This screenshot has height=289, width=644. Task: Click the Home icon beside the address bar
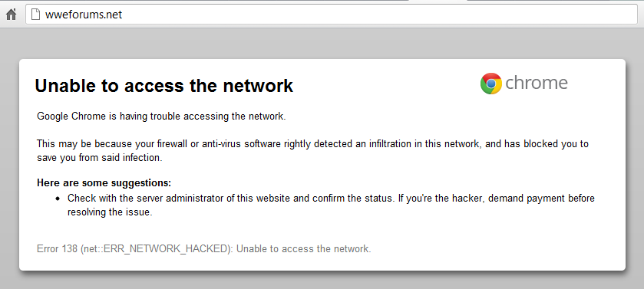[x=11, y=15]
